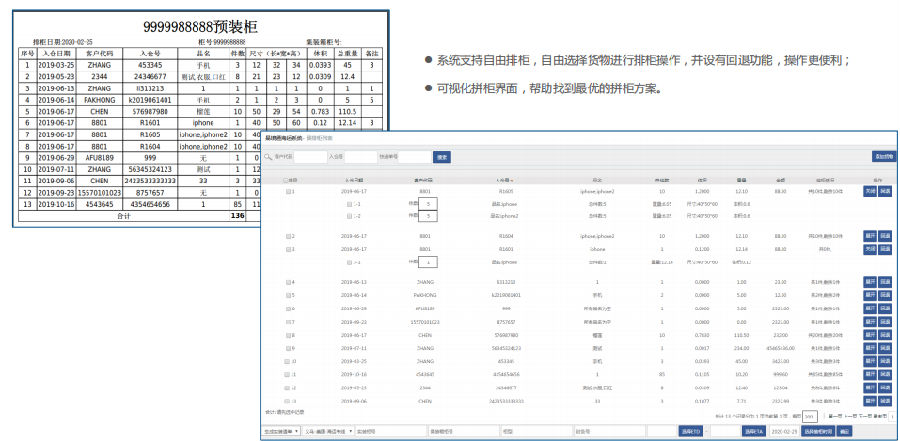
Task: Tick the checkbox for the FAKHONG row
Action: tap(289, 295)
